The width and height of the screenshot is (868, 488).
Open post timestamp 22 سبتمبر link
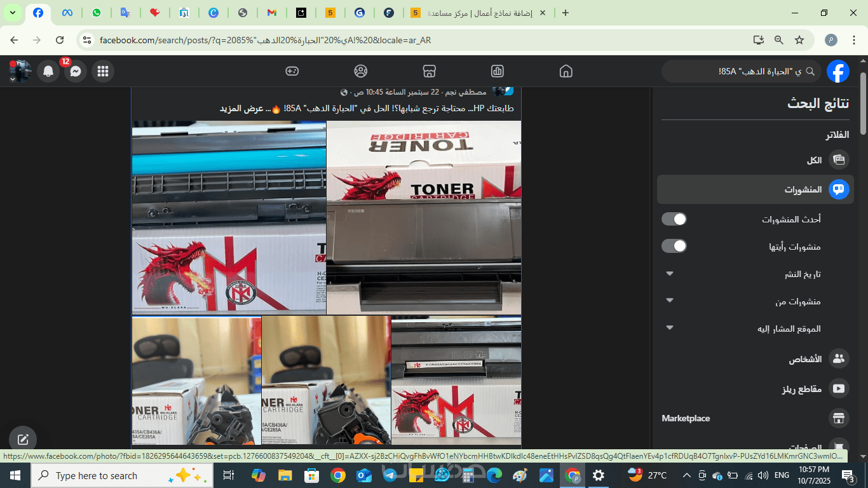398,92
